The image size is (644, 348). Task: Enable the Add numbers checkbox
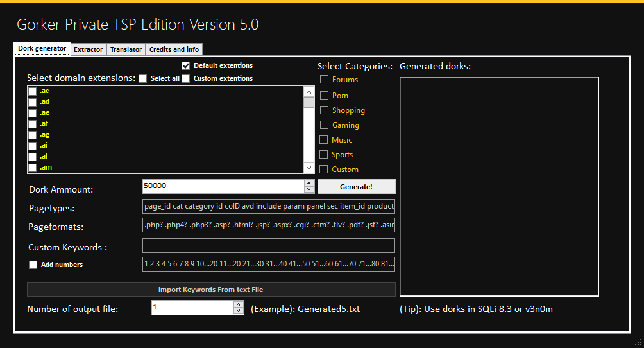(x=33, y=265)
